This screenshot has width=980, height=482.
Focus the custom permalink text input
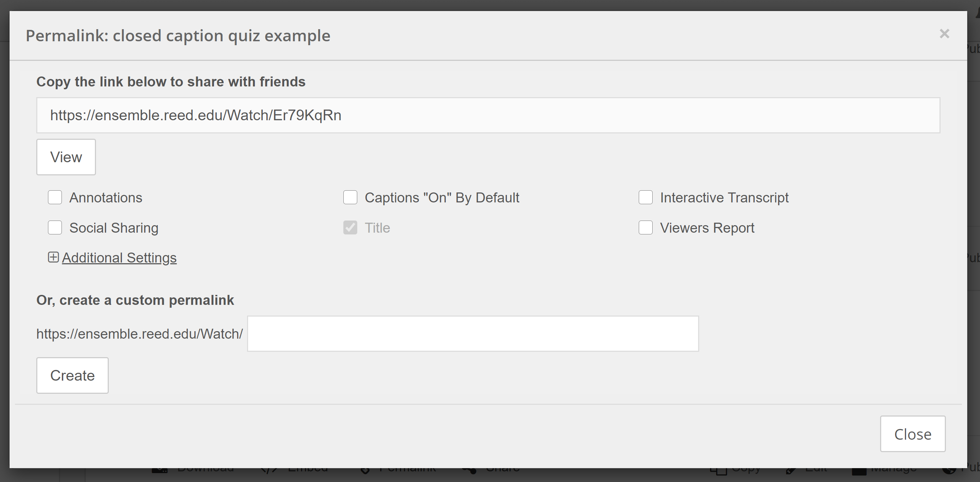(x=473, y=334)
